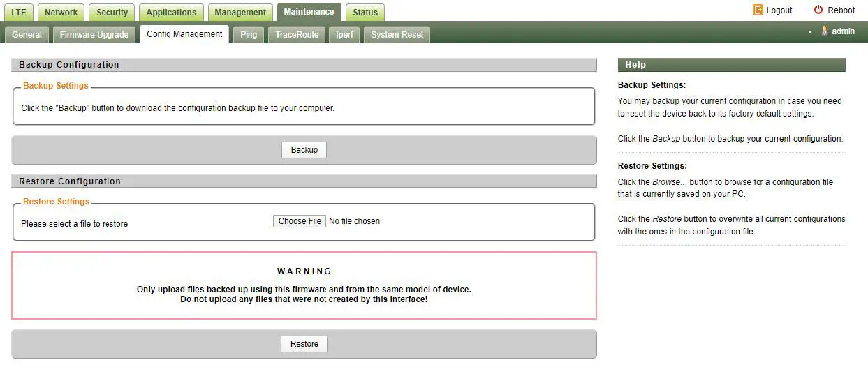Click the "Do not upload any files" warning line

pos(304,299)
